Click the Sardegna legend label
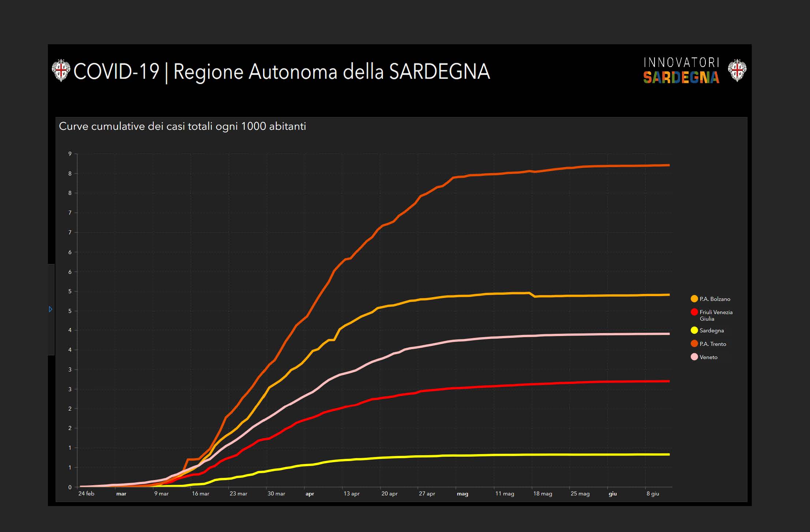810x532 pixels. tap(712, 331)
